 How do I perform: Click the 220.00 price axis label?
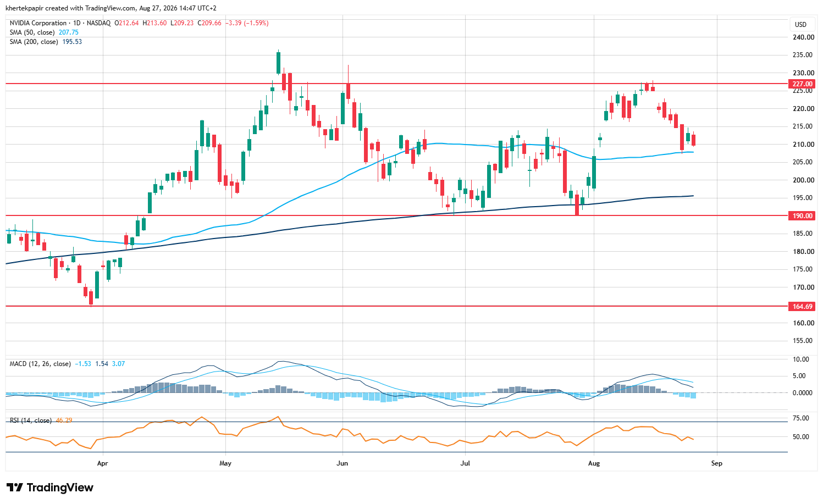click(x=803, y=109)
